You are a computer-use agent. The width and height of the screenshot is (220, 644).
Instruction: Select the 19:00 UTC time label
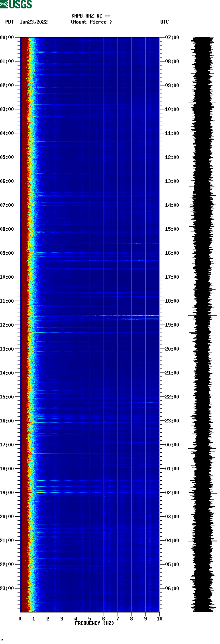coord(172,325)
